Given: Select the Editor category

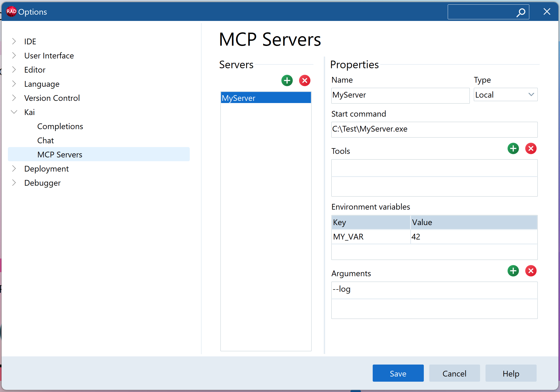Looking at the screenshot, I should [35, 70].
